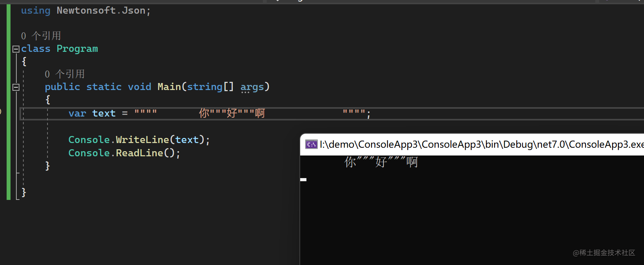Click the ReadLine method call
The width and height of the screenshot is (644, 265).
pos(139,153)
